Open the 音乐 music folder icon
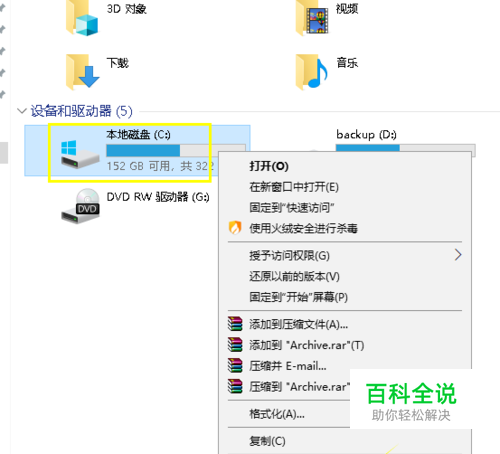 click(312, 72)
